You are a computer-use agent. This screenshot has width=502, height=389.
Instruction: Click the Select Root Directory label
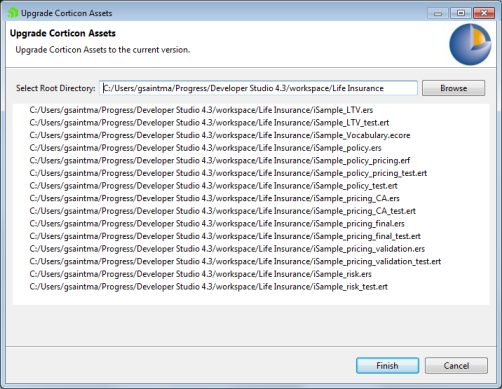point(56,88)
